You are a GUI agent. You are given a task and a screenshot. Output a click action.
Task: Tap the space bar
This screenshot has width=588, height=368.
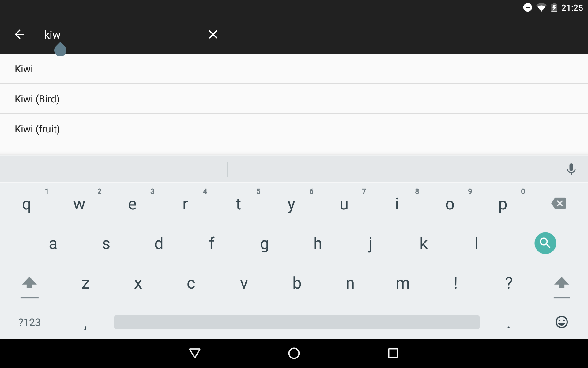click(297, 322)
